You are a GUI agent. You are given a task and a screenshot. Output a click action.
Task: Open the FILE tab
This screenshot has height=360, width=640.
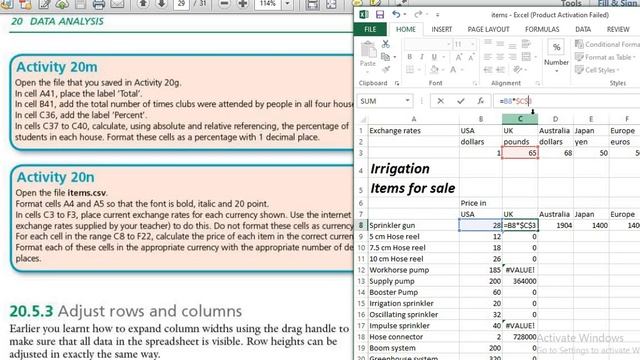click(370, 29)
